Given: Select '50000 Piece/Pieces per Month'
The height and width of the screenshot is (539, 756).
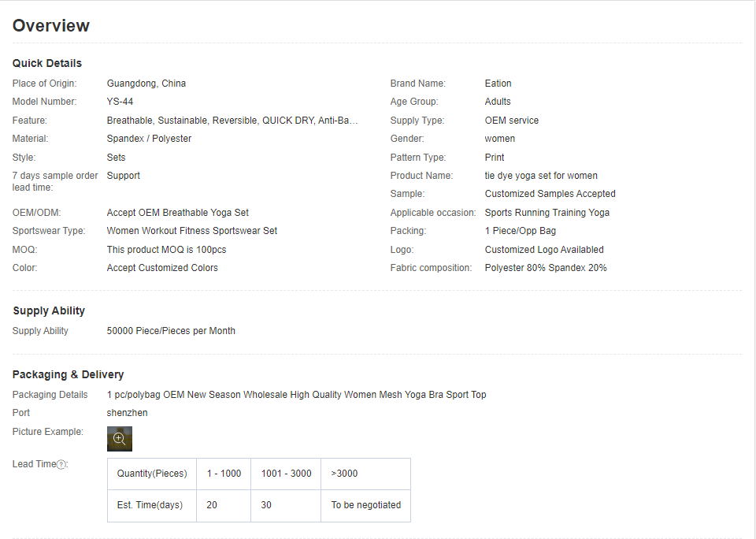Looking at the screenshot, I should pos(171,331).
